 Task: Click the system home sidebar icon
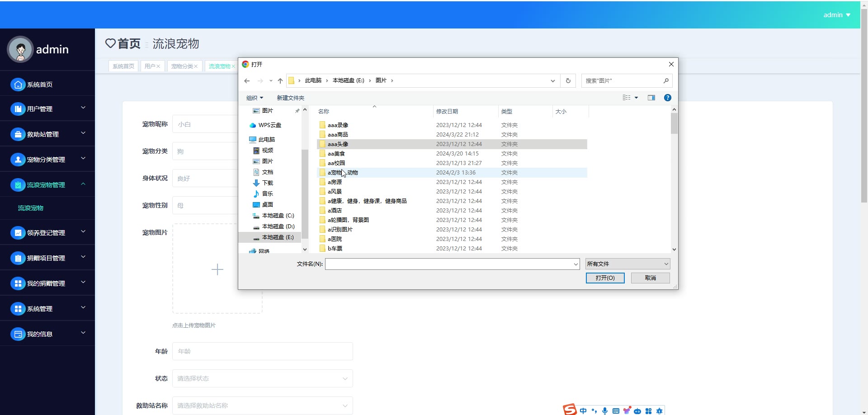[x=18, y=85]
